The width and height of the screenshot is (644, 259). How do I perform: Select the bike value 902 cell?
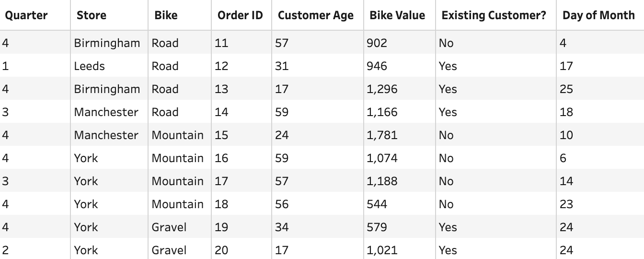377,43
